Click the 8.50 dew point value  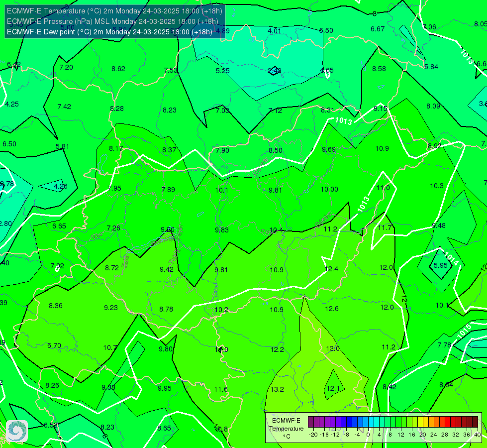coord(276,150)
